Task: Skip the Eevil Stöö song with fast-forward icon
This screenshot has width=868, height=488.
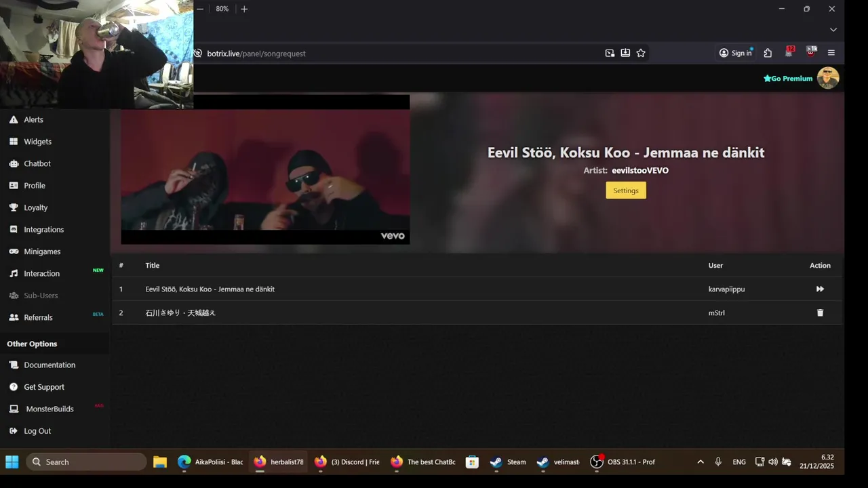Action: coord(820,289)
